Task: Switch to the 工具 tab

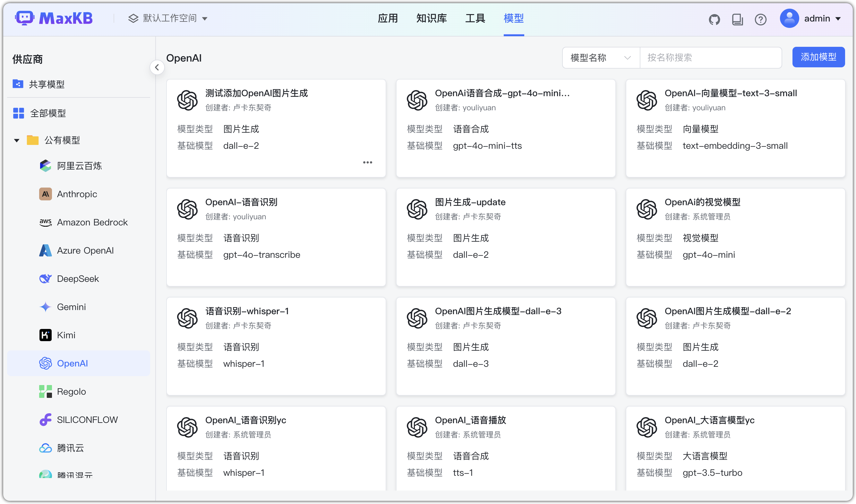Action: point(475,18)
